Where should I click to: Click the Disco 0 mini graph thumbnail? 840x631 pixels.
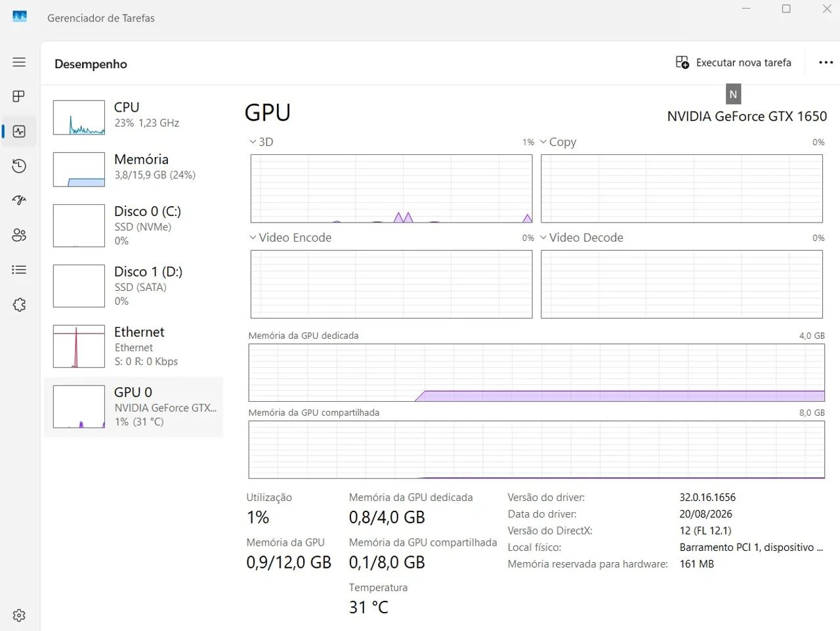click(x=79, y=225)
